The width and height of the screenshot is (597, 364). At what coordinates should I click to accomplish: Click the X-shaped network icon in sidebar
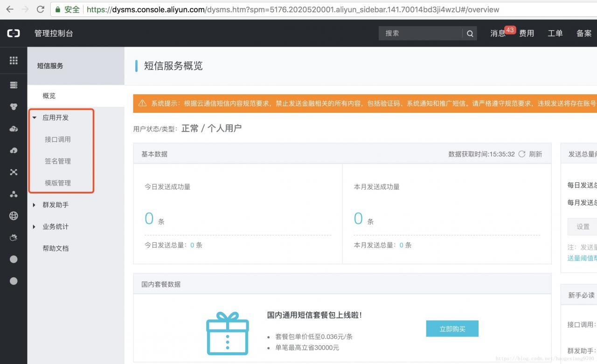(14, 172)
